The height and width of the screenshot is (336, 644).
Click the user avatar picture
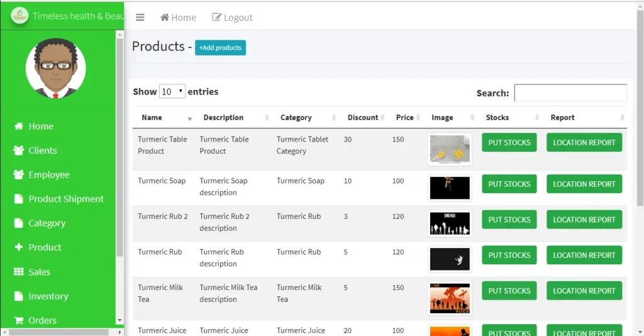tap(56, 69)
